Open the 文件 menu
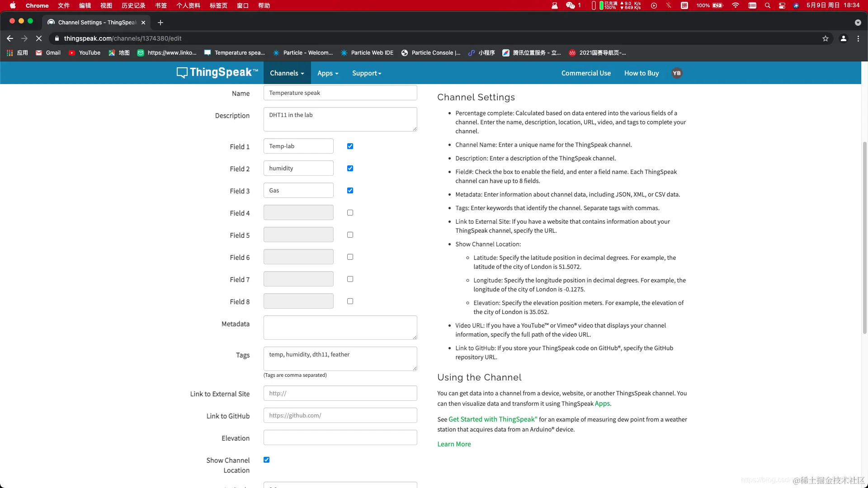This screenshot has width=868, height=488. 64,5
